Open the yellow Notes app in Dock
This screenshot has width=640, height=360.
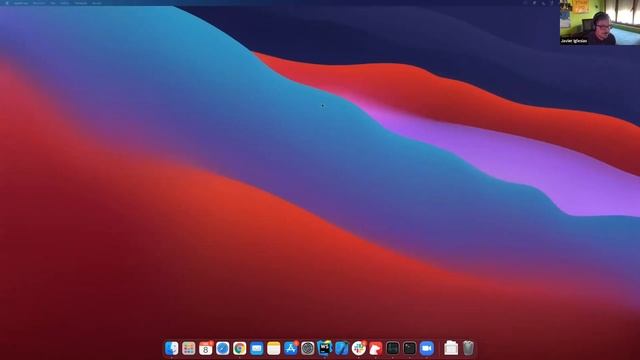(273, 348)
